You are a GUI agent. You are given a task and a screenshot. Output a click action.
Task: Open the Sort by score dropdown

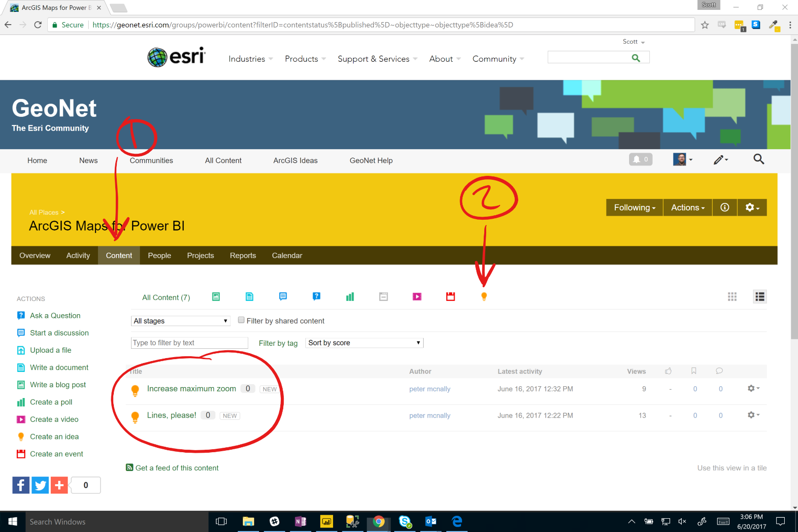(365, 343)
